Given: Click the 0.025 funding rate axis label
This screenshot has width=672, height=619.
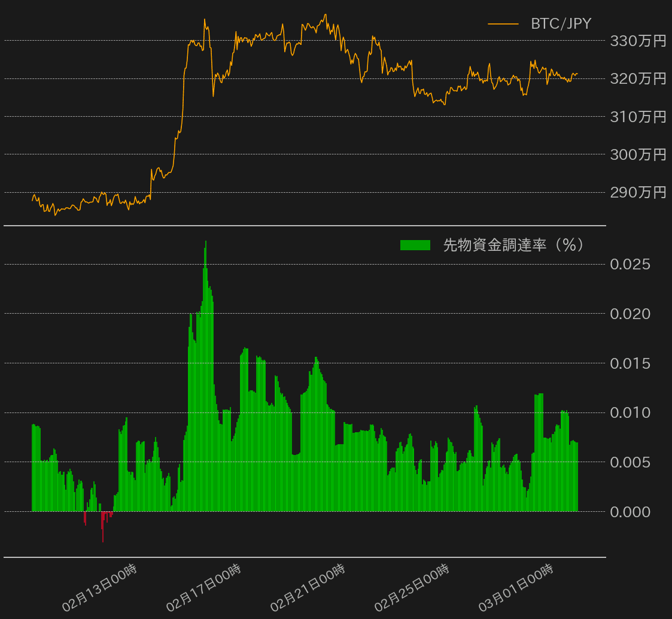Looking at the screenshot, I should coord(630,264).
